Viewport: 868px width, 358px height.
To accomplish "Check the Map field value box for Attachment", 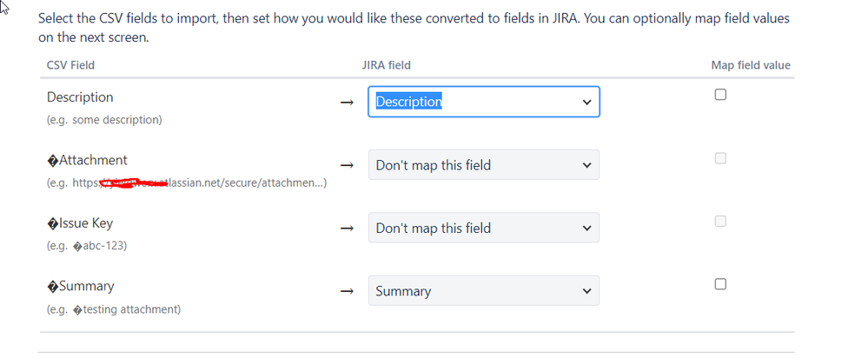I will [x=720, y=158].
